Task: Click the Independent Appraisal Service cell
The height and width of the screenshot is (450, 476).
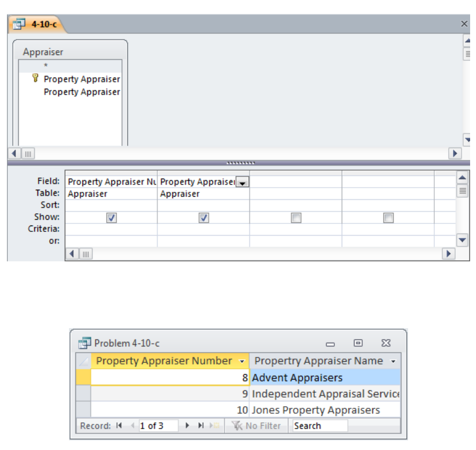Action: pos(325,393)
